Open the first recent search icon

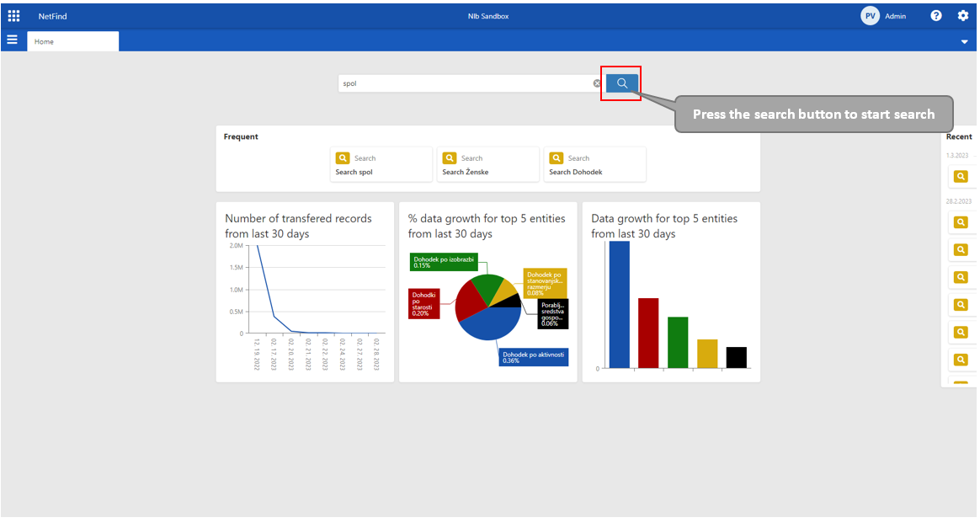point(961,177)
